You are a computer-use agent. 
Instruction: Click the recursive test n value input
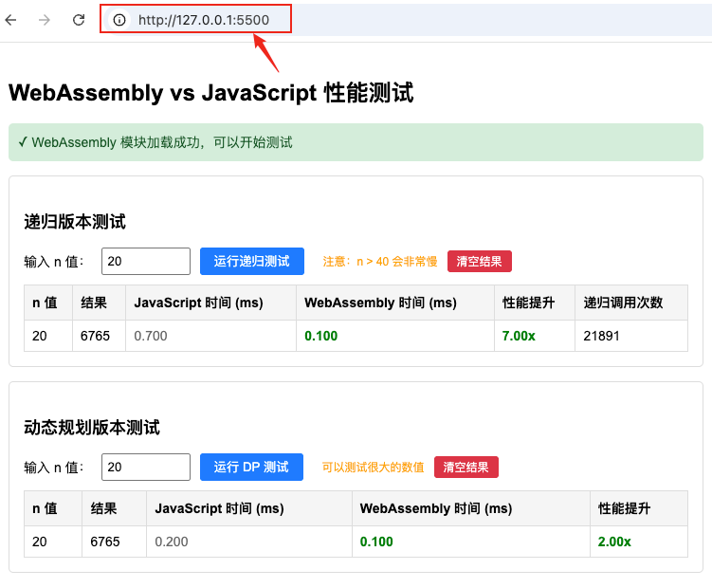click(146, 262)
